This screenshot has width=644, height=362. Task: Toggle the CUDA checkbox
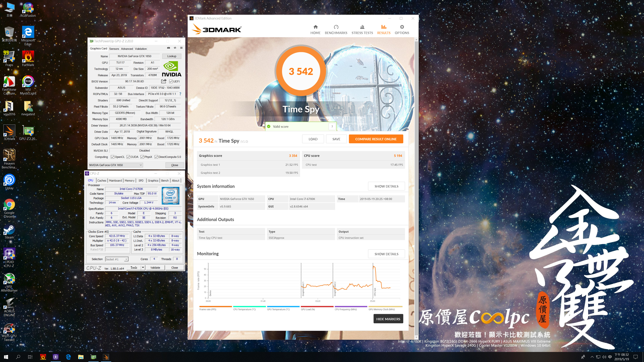(x=128, y=157)
